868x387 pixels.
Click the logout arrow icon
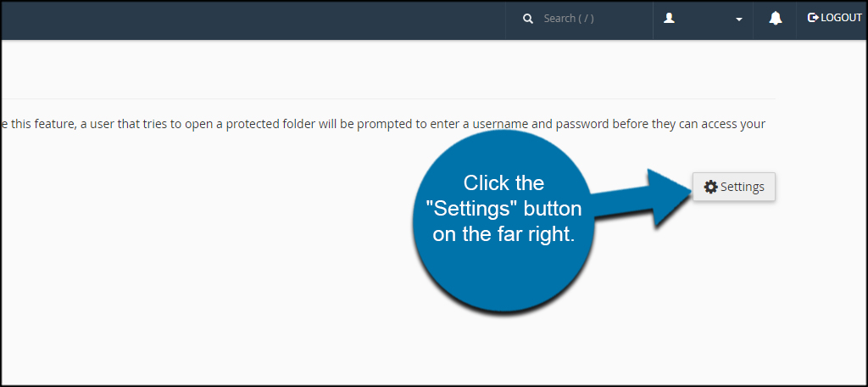click(x=813, y=18)
